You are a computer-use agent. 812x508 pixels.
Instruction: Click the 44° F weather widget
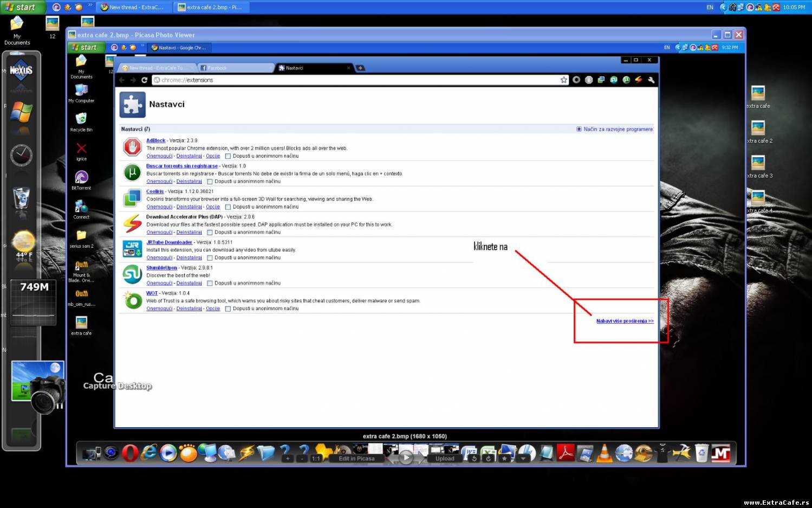pyautogui.click(x=23, y=246)
